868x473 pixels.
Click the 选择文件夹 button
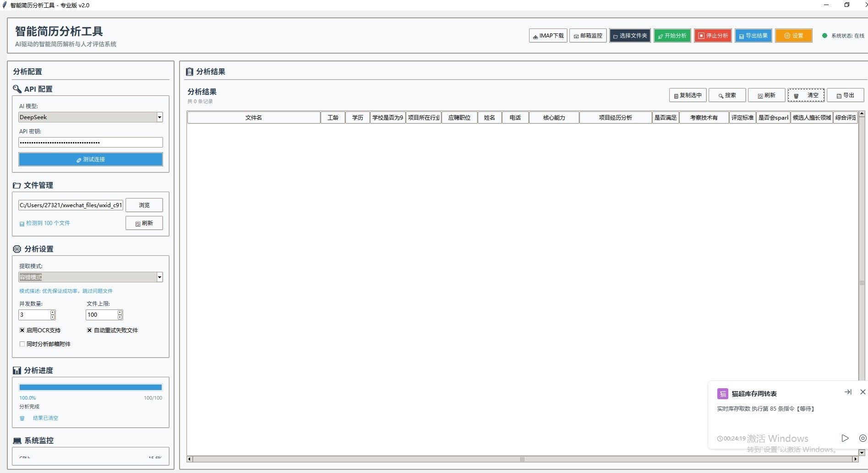[x=630, y=36]
